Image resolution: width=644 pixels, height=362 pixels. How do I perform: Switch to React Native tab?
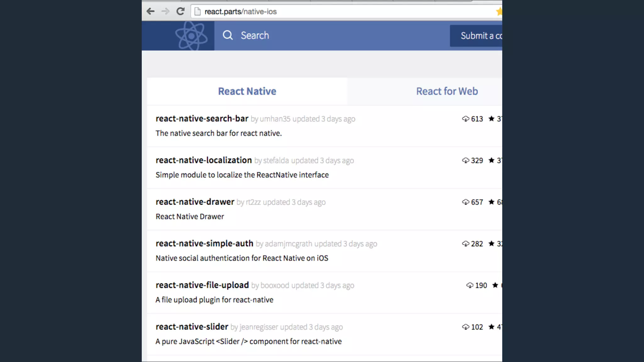click(x=247, y=91)
